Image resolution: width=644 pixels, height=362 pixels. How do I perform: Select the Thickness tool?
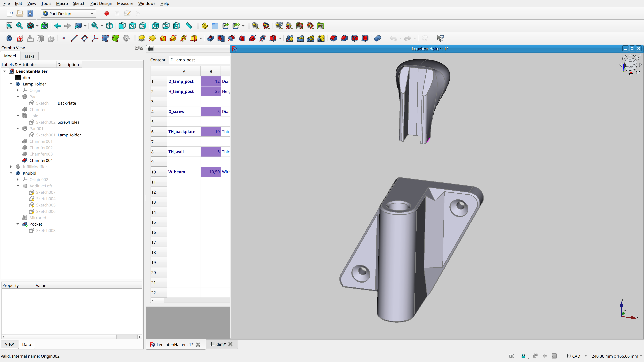365,38
